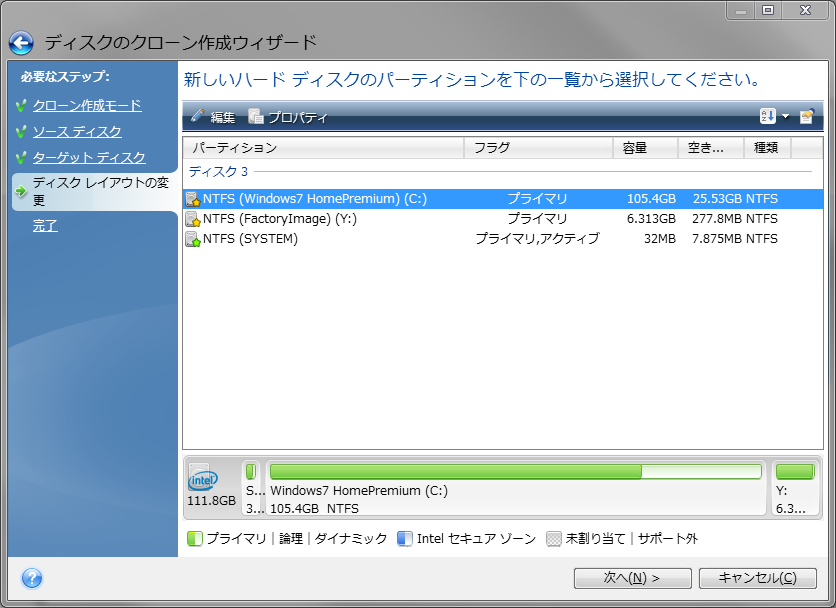Go to クローン作成モード step

point(87,105)
